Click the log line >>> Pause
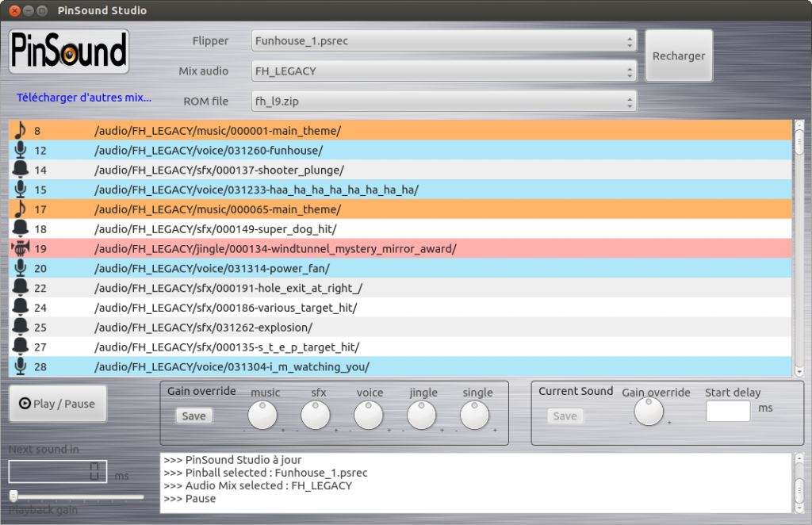Screen dimensions: 812x525 190,499
